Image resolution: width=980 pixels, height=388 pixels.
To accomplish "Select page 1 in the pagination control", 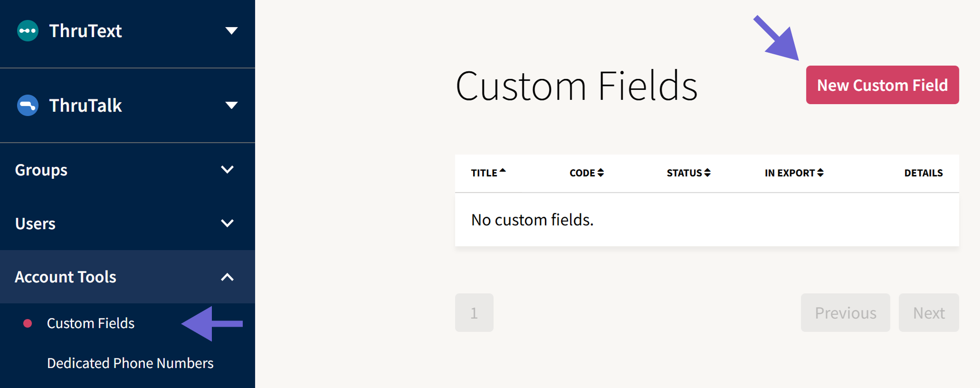I will click(x=474, y=312).
